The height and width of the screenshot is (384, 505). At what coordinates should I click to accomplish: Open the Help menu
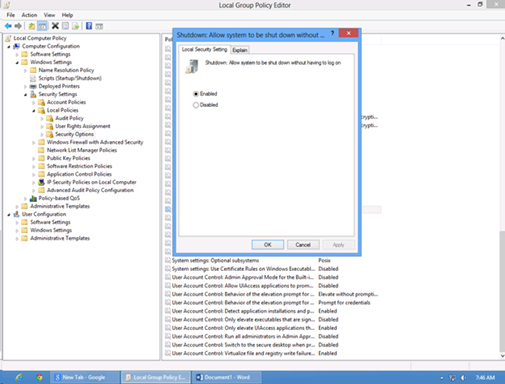tap(67, 15)
